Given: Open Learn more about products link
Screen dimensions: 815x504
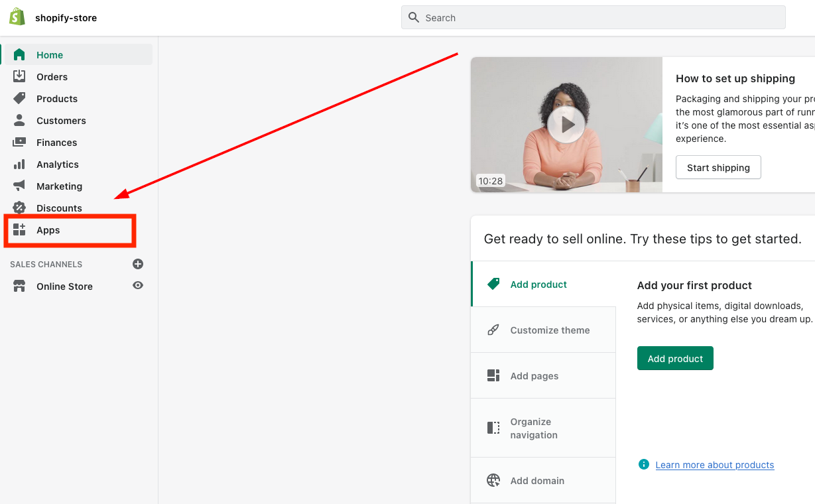Looking at the screenshot, I should [x=714, y=465].
